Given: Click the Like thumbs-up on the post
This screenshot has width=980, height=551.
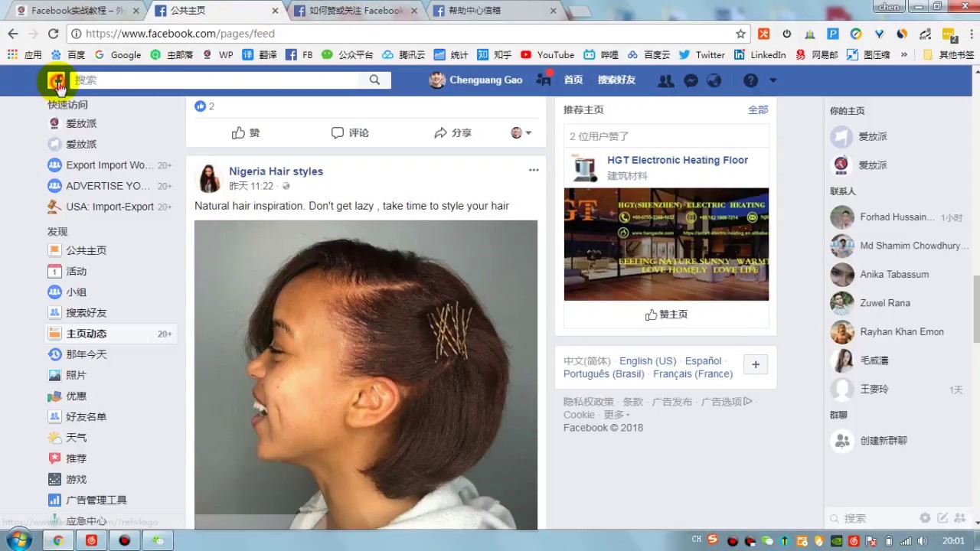Looking at the screenshot, I should (246, 132).
